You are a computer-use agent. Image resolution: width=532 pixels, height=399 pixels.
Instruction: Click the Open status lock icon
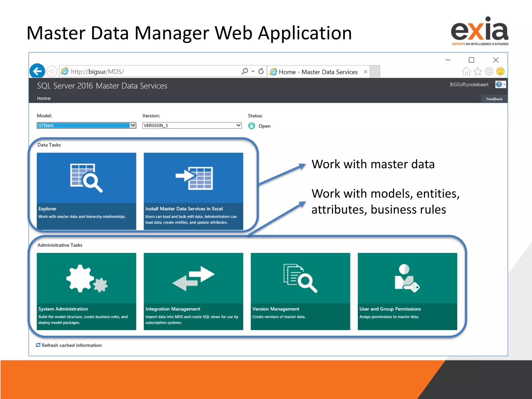[x=251, y=126]
